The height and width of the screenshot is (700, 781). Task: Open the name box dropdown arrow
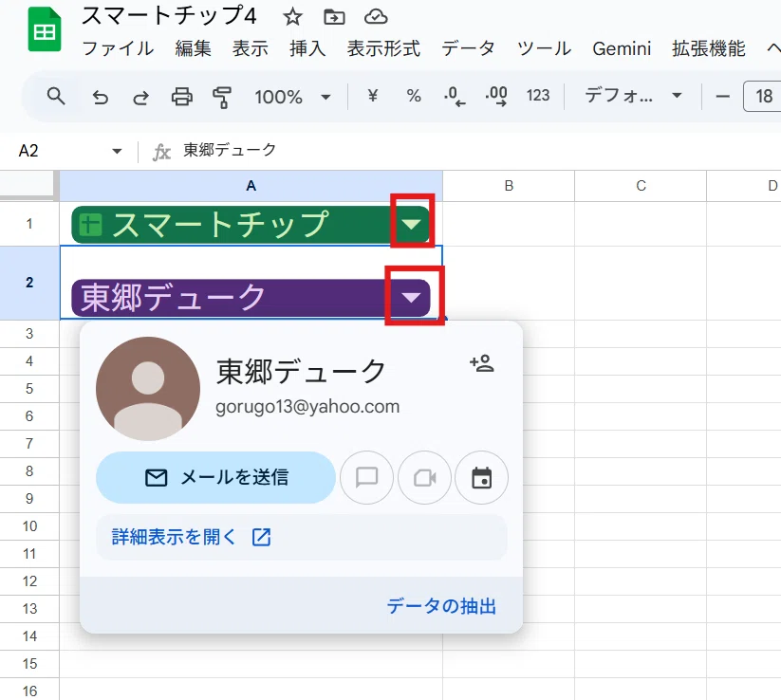tap(117, 151)
